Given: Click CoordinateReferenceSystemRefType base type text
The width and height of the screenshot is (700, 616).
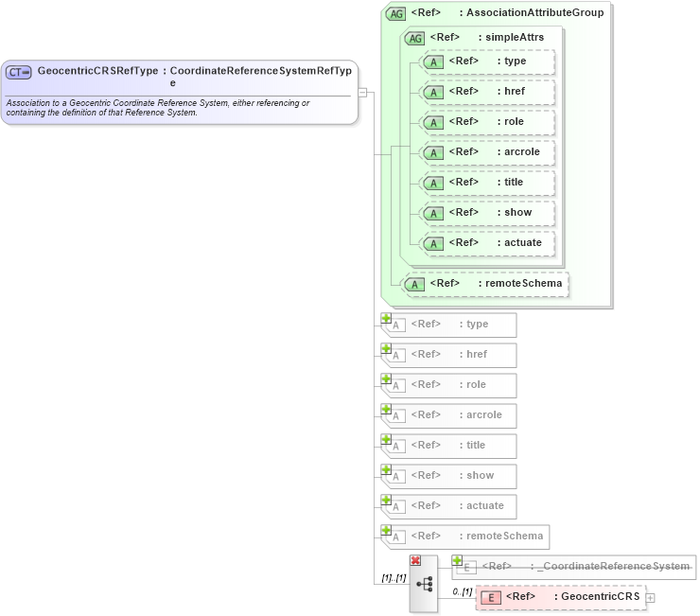Looking at the screenshot, I should [261, 77].
